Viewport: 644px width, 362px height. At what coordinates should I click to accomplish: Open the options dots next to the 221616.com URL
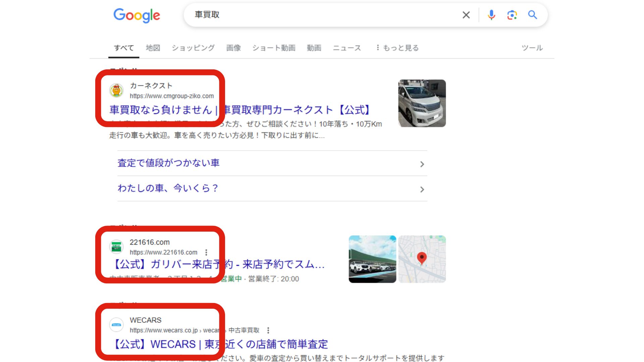[206, 252]
